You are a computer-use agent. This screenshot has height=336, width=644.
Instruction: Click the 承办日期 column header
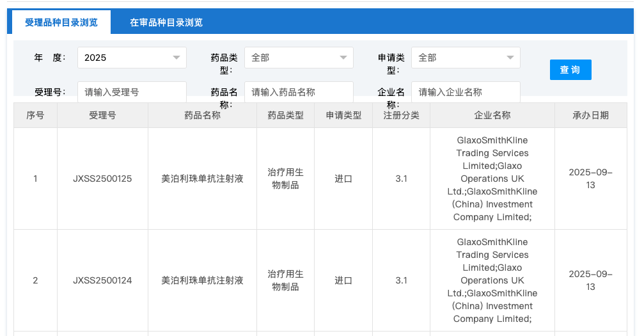(x=590, y=116)
